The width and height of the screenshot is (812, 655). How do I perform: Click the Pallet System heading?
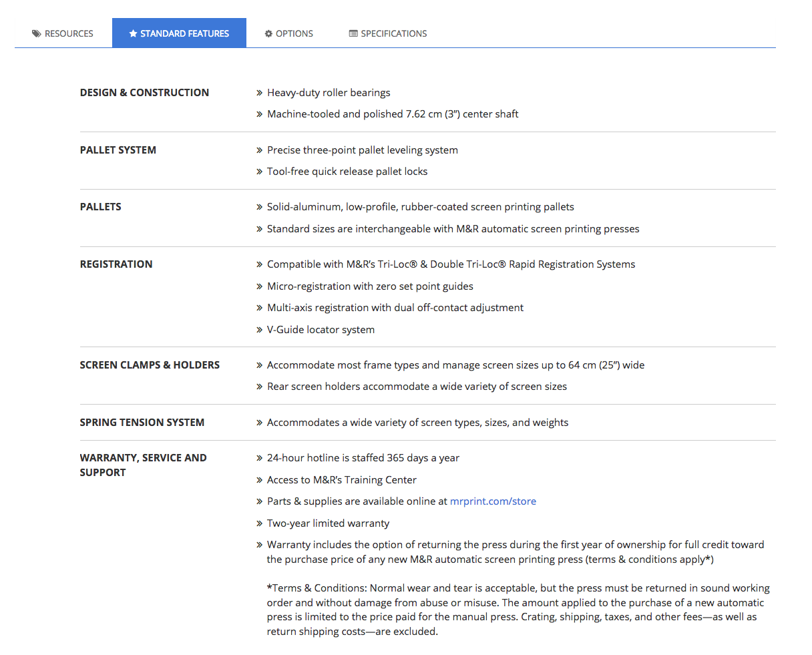118,150
